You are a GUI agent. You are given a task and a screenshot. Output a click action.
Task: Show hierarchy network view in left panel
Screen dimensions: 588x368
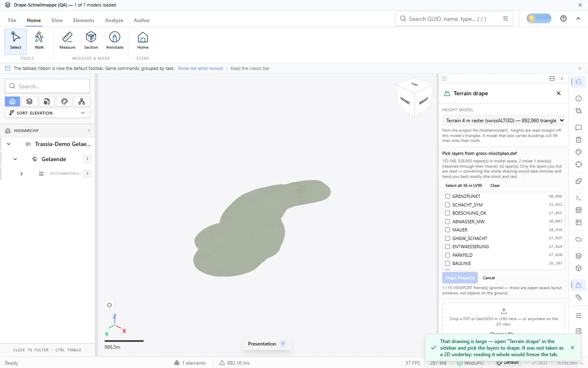pos(82,101)
